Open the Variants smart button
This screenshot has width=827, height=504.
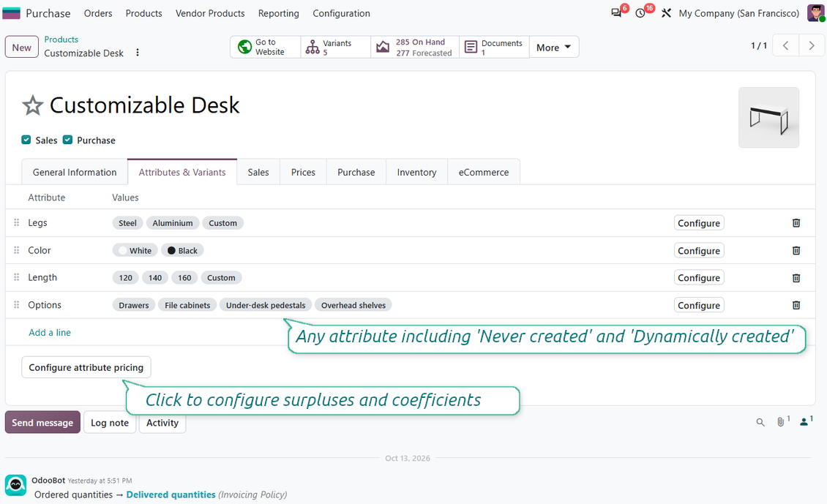click(x=335, y=47)
